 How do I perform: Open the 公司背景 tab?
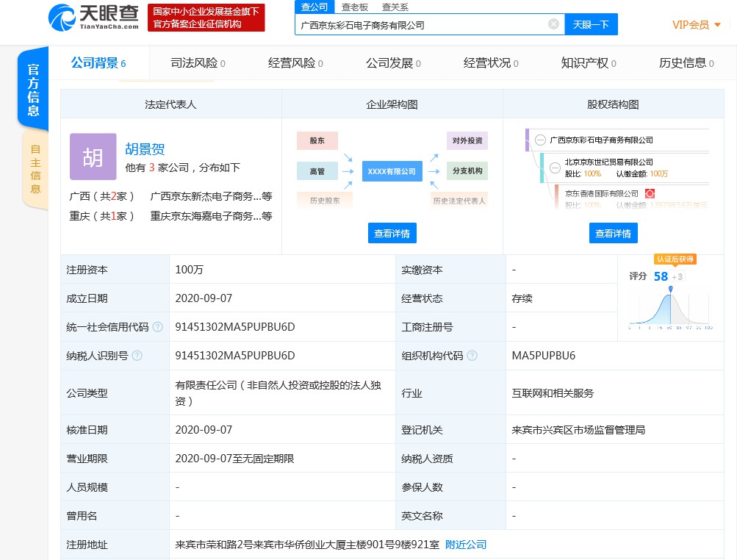click(x=98, y=63)
